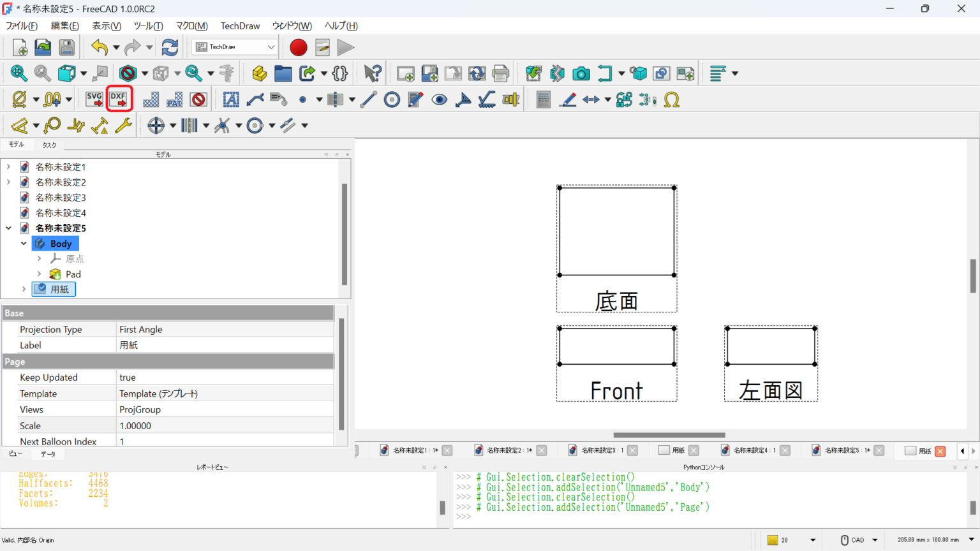This screenshot has width=980, height=551.
Task: Switch to the 名称未設定3:1 document tab
Action: 603,450
